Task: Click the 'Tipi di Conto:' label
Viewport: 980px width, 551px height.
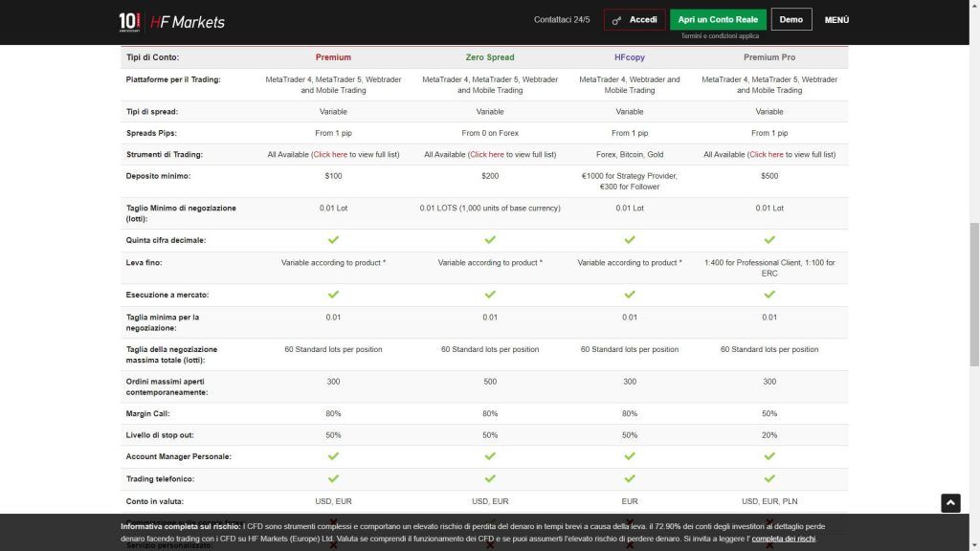Action: tap(152, 57)
